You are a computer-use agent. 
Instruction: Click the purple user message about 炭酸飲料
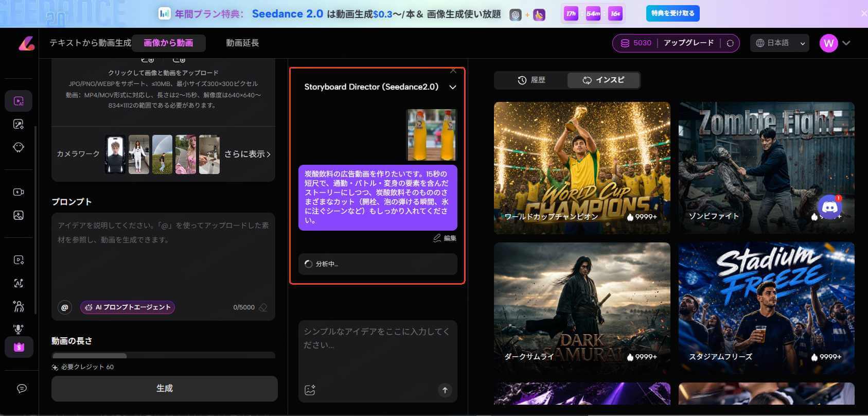point(378,198)
